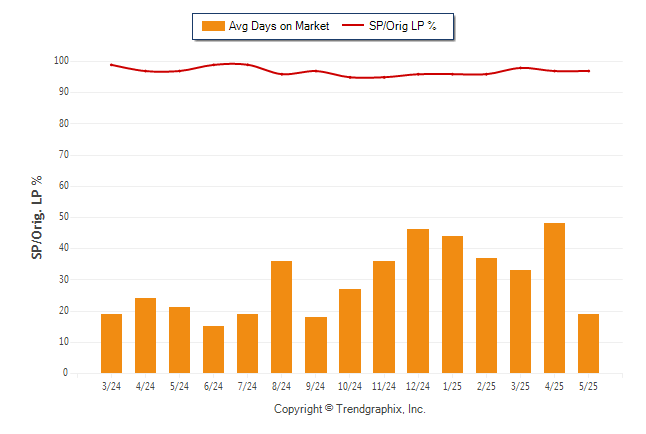Click the red line point above 3/24

coord(111,65)
